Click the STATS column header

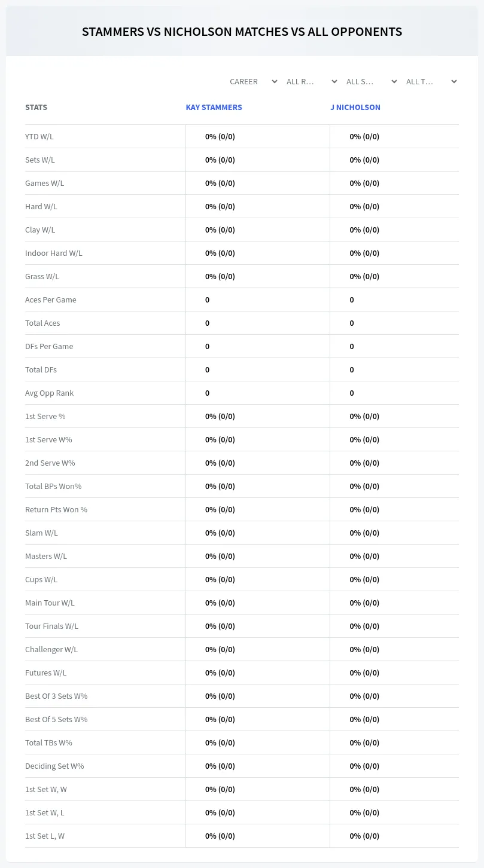click(x=36, y=108)
